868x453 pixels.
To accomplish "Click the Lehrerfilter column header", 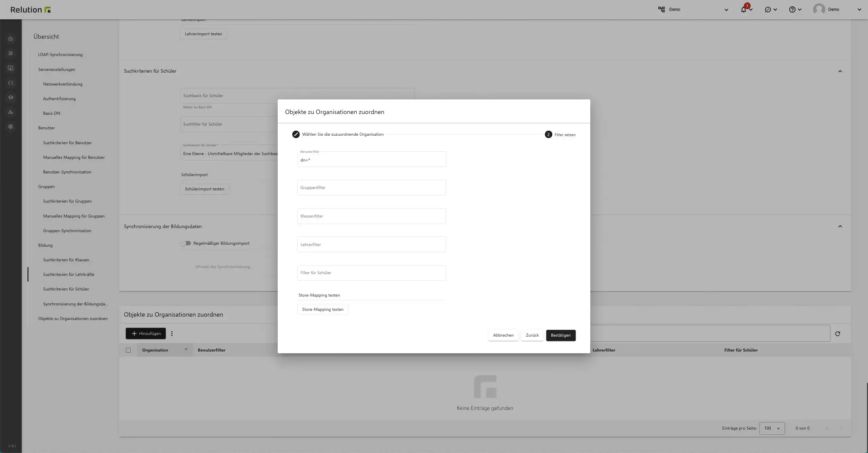I will point(604,350).
